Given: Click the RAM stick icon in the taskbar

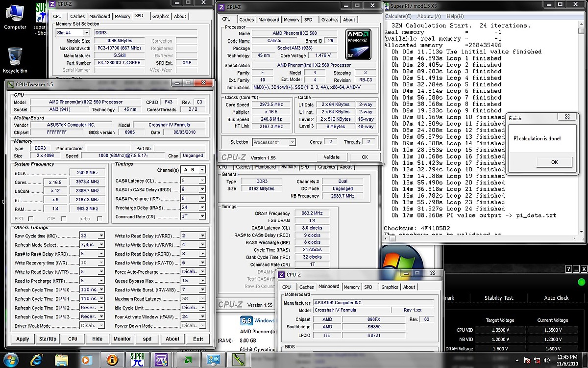Looking at the screenshot, I should [x=238, y=360].
